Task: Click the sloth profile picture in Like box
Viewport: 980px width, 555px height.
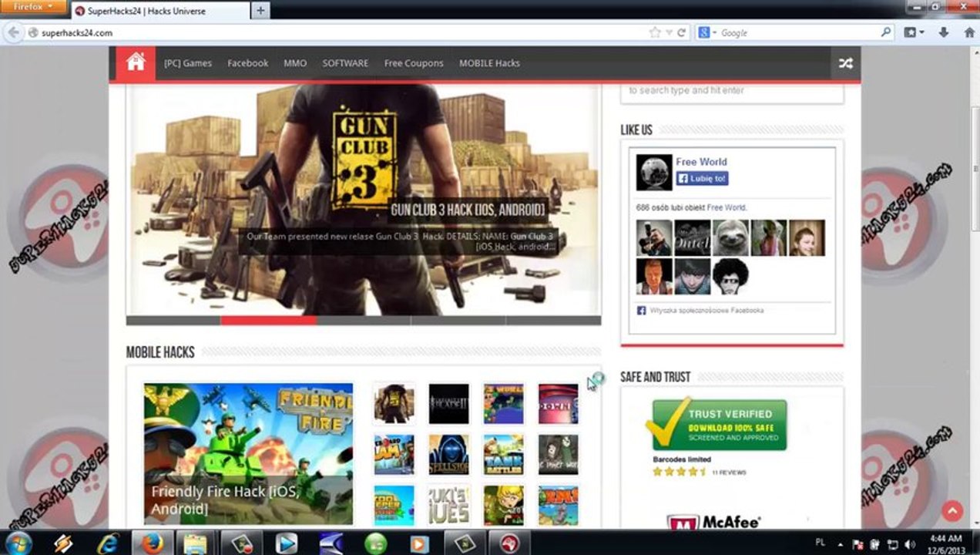Action: (730, 238)
